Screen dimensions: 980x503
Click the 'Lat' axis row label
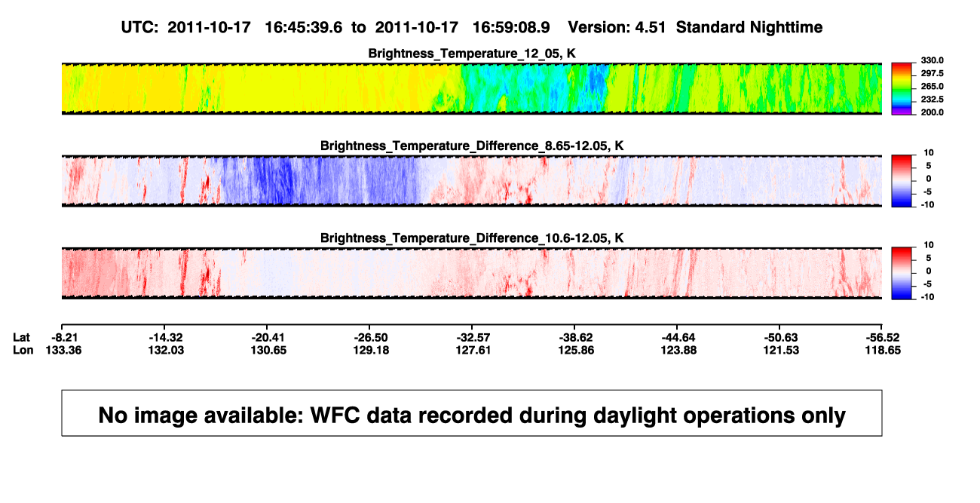click(23, 337)
